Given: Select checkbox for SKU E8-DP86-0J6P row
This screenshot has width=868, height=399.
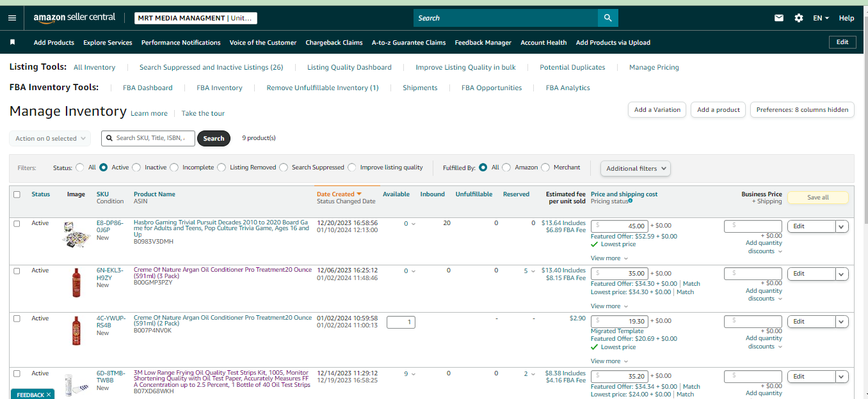Looking at the screenshot, I should (x=17, y=223).
